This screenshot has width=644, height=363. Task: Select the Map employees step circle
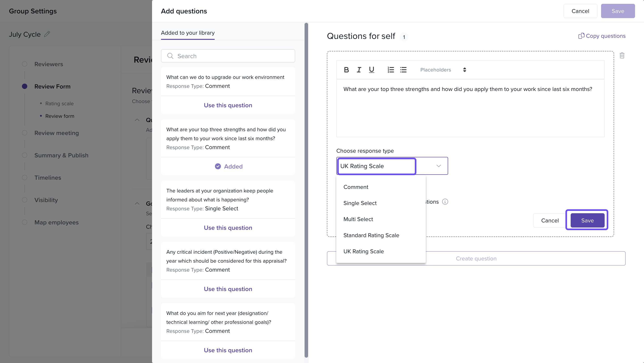pos(25,222)
